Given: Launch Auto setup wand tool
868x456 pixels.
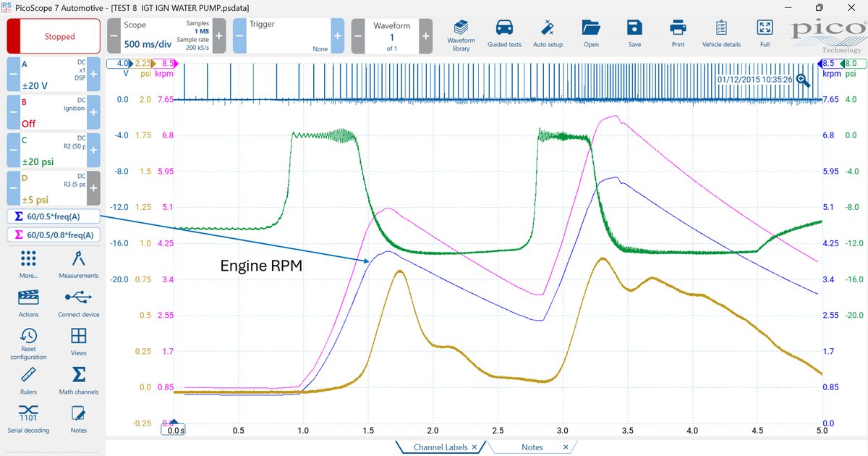Looking at the screenshot, I should tap(548, 34).
